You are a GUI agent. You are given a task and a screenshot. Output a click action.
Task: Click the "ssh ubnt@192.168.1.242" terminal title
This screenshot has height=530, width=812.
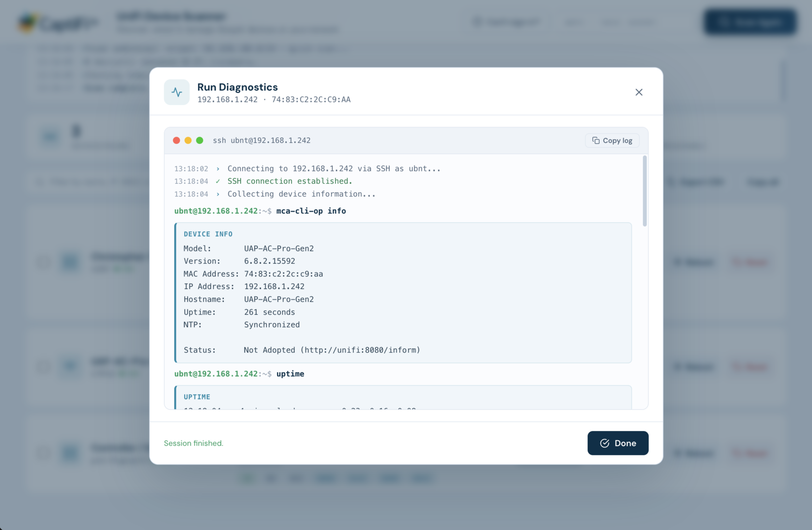[x=261, y=140]
